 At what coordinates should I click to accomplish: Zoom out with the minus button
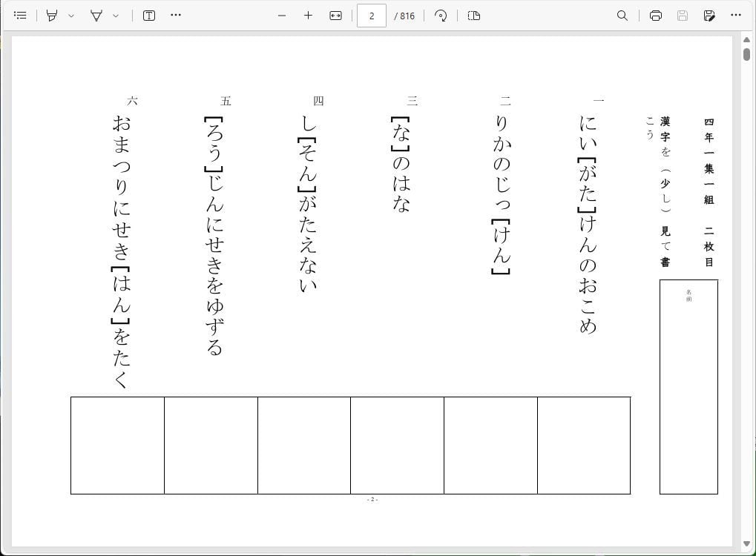coord(282,16)
